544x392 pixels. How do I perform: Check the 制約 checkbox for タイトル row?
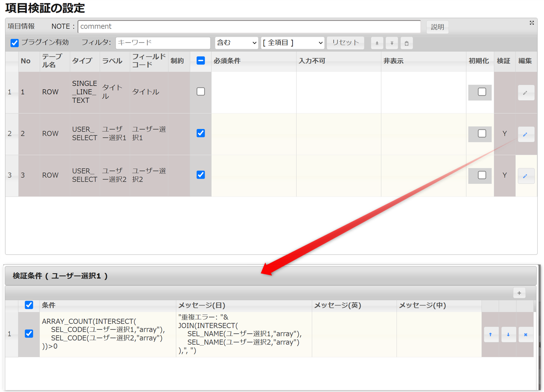201,92
